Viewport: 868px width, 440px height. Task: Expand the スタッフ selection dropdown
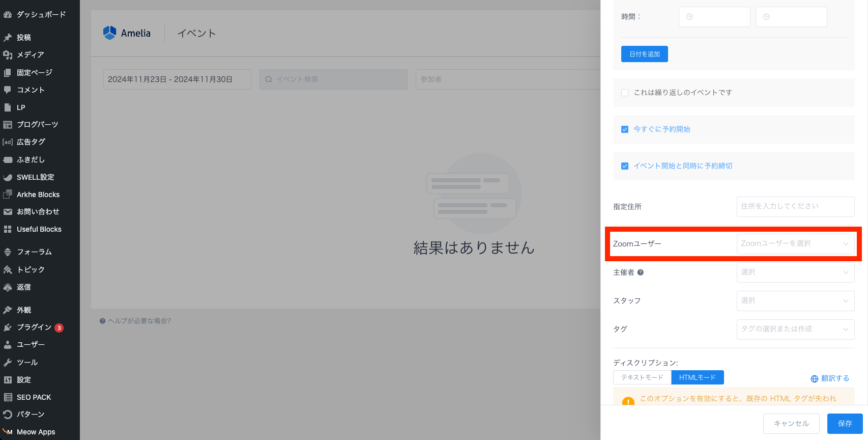pos(795,301)
